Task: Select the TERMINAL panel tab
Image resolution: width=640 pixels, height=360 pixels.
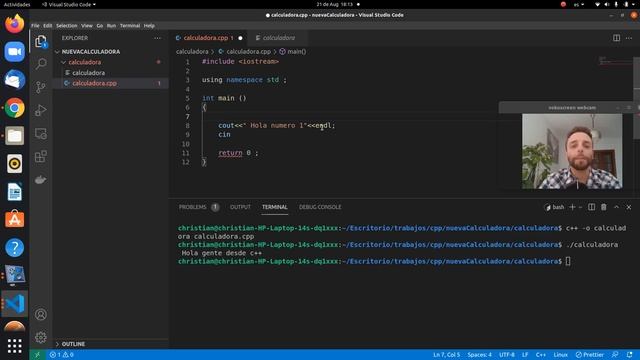Action: click(x=275, y=207)
